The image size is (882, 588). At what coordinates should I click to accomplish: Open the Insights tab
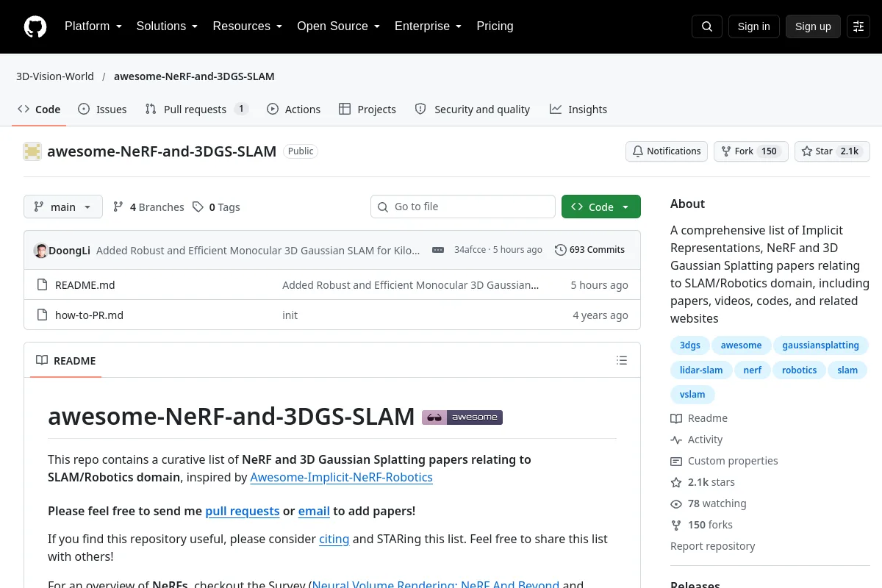click(x=578, y=110)
